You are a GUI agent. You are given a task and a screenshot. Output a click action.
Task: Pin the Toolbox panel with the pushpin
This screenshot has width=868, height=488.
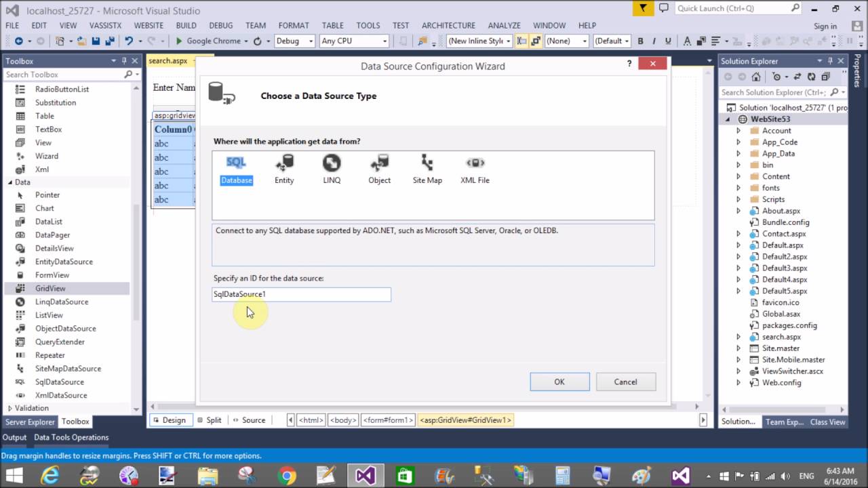[125, 60]
